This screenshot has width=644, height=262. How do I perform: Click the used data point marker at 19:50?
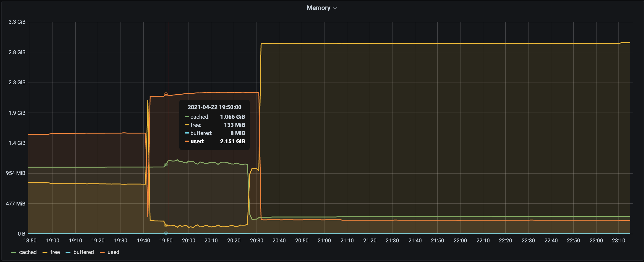tap(166, 94)
